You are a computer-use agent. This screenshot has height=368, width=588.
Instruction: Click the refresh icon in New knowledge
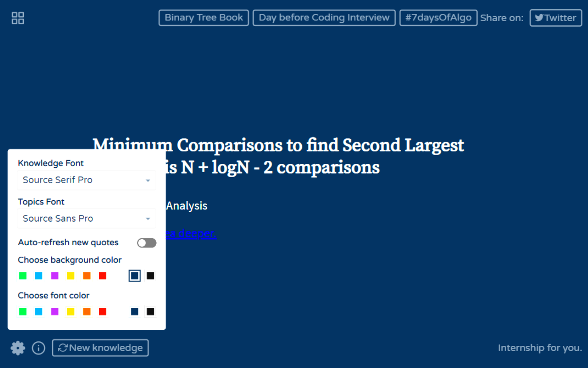(62, 348)
